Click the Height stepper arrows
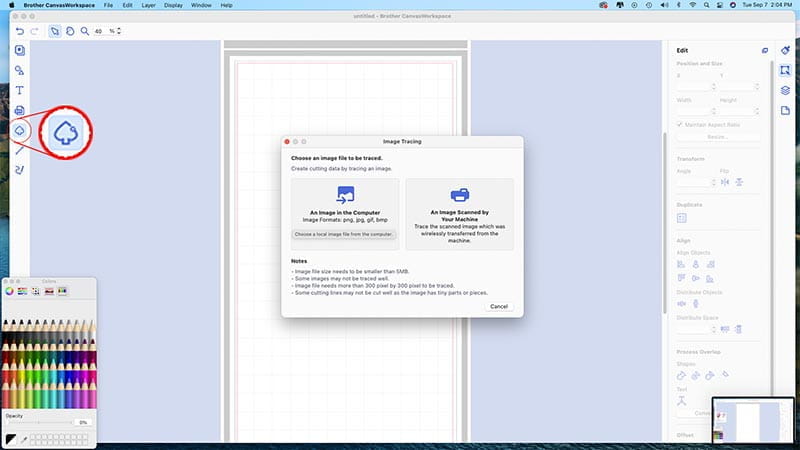The image size is (800, 450). coord(757,111)
